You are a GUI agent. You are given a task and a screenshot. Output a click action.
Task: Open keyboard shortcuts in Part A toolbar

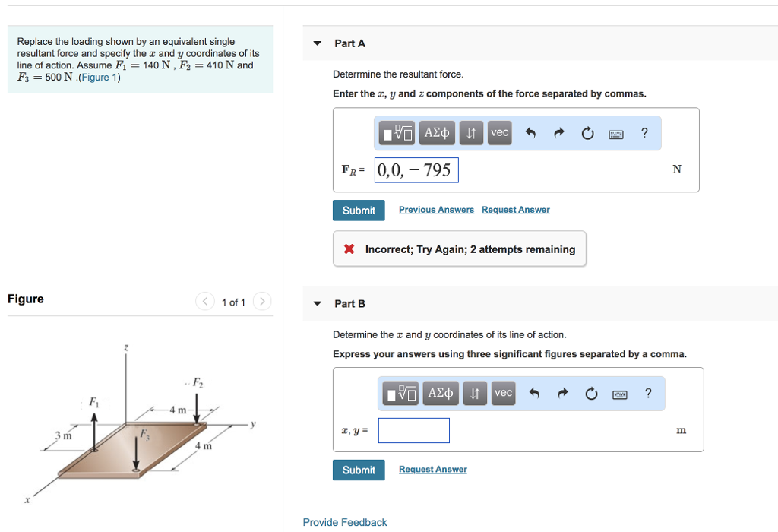pos(616,134)
